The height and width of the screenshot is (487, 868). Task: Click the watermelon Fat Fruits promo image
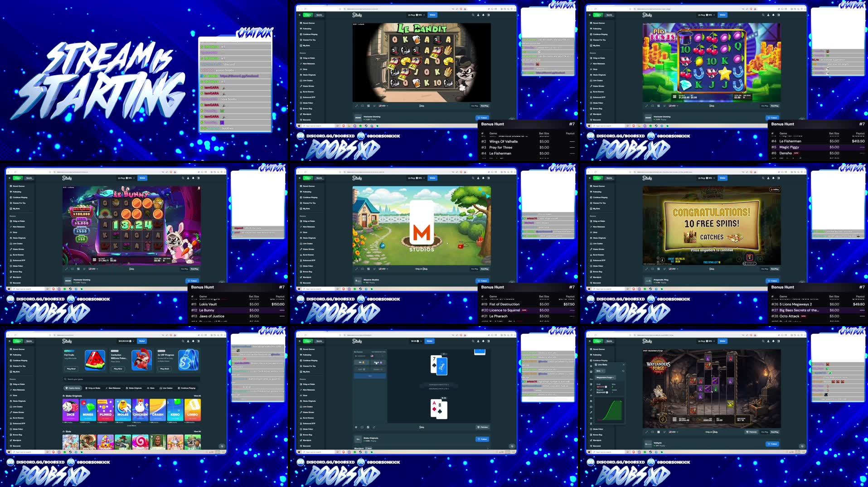(95, 360)
